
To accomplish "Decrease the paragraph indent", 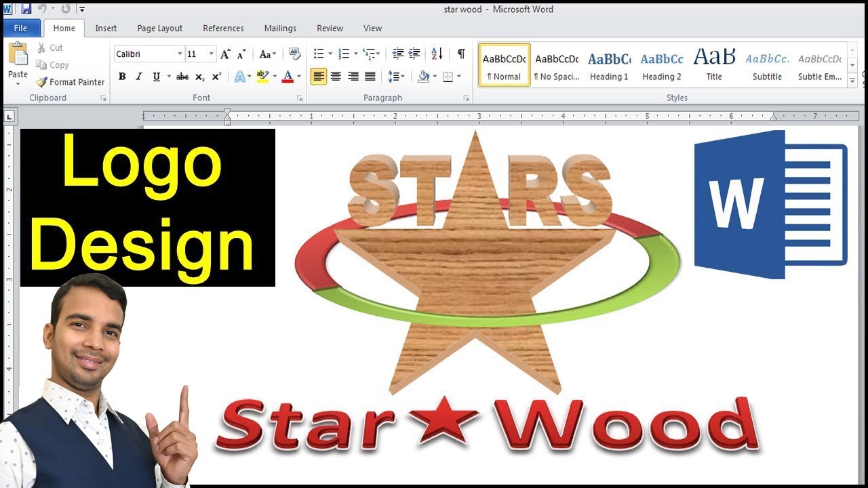I will pyautogui.click(x=398, y=54).
